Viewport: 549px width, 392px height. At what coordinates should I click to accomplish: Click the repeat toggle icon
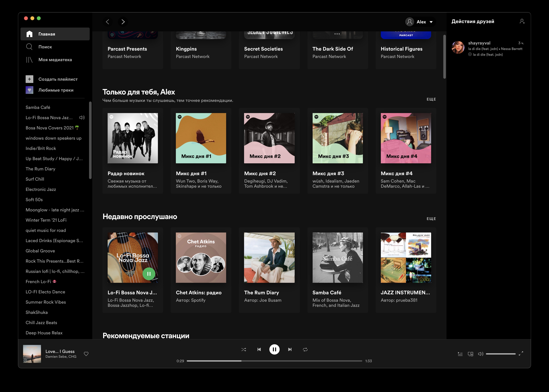305,349
